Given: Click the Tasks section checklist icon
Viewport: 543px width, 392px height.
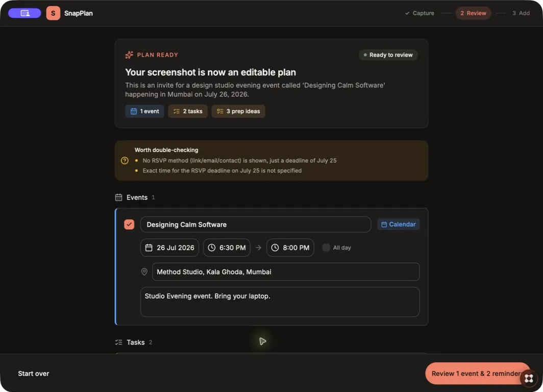Looking at the screenshot, I should coord(118,342).
